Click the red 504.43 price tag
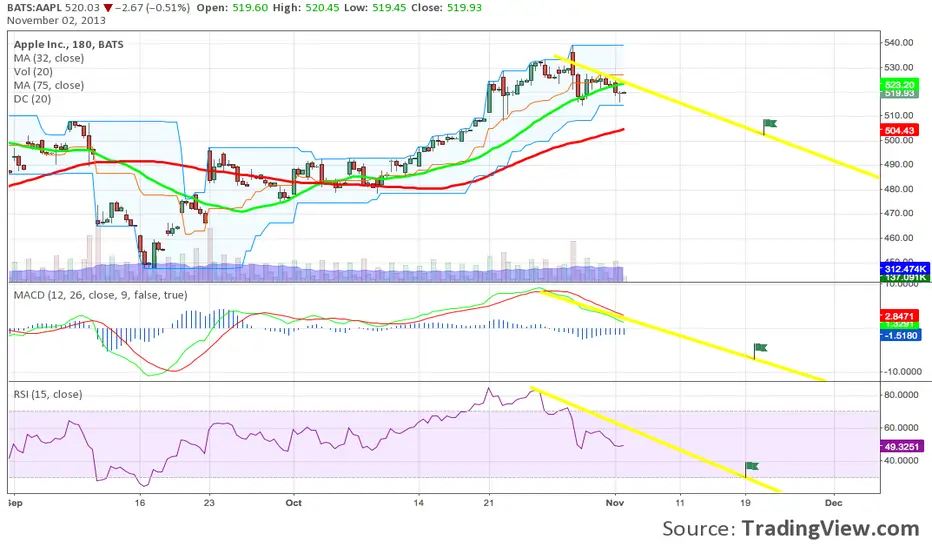This screenshot has height=550, width=932. pos(899,130)
